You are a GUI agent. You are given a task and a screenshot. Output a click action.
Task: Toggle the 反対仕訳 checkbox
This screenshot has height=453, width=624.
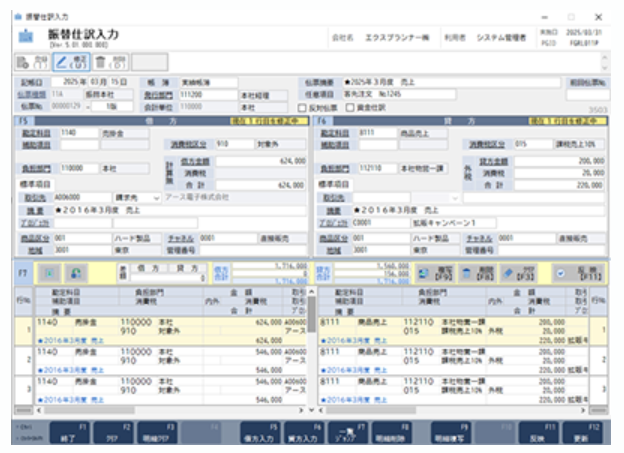coord(302,108)
